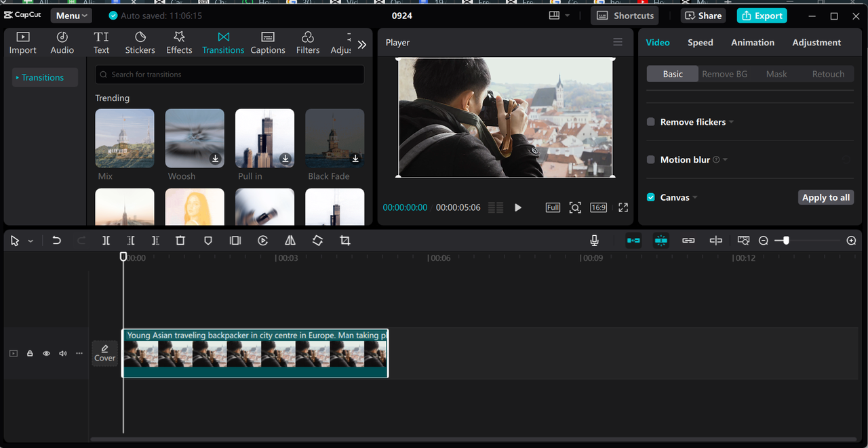
Task: Click the screenshot focus frame icon
Action: pyautogui.click(x=575, y=207)
